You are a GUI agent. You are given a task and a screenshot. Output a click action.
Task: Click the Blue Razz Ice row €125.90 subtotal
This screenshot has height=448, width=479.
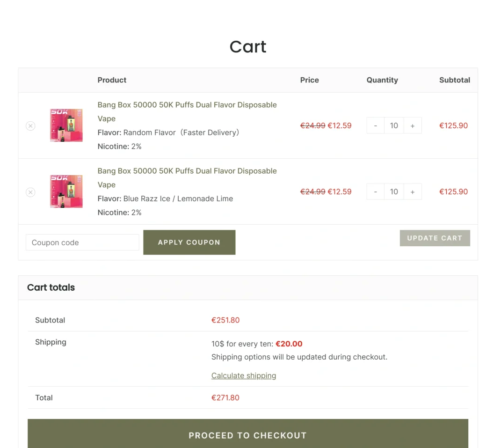(453, 192)
